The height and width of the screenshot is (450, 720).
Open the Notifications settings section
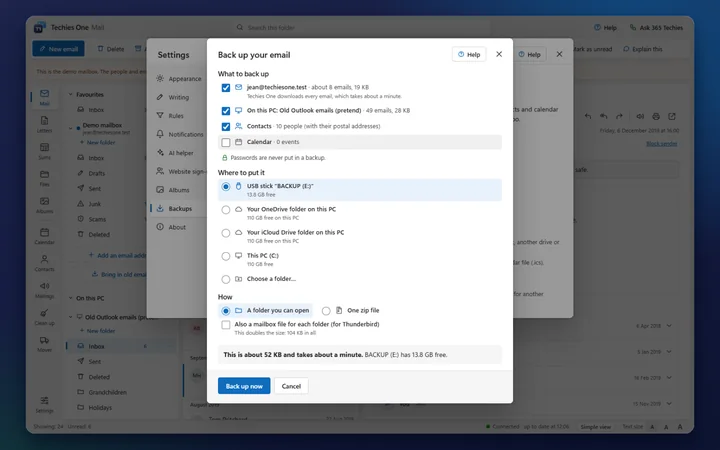click(x=180, y=134)
